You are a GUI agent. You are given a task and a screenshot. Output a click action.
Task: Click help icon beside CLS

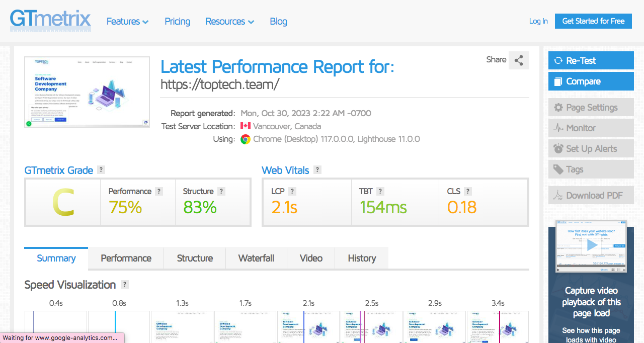(x=468, y=191)
